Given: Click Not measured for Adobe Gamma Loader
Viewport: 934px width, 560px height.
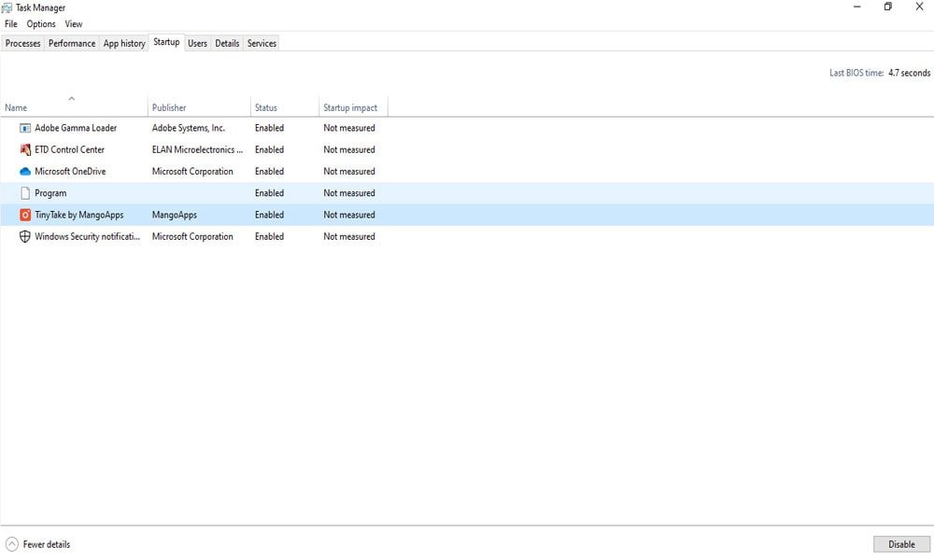Looking at the screenshot, I should [x=349, y=128].
